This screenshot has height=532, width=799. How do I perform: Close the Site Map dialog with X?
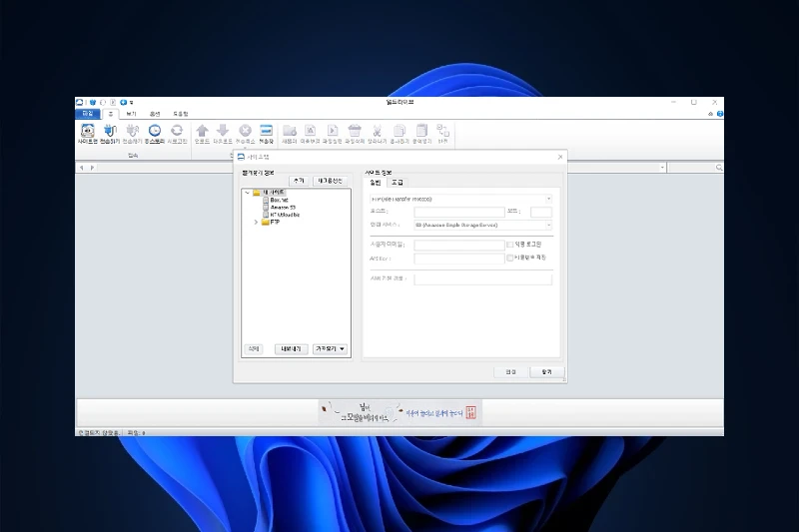pyautogui.click(x=560, y=157)
